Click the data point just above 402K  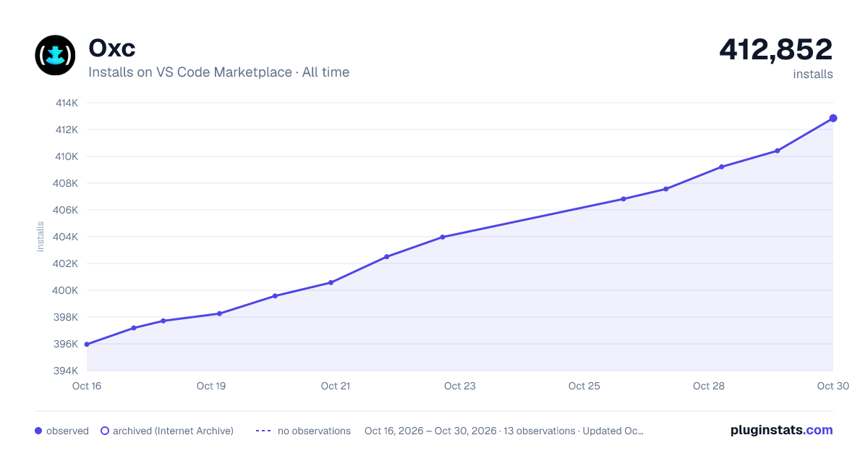pyautogui.click(x=387, y=256)
